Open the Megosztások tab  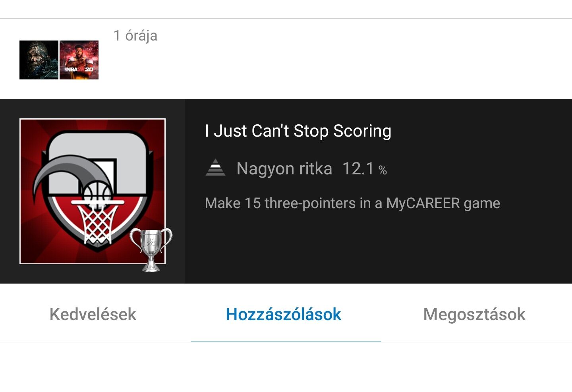click(x=474, y=314)
